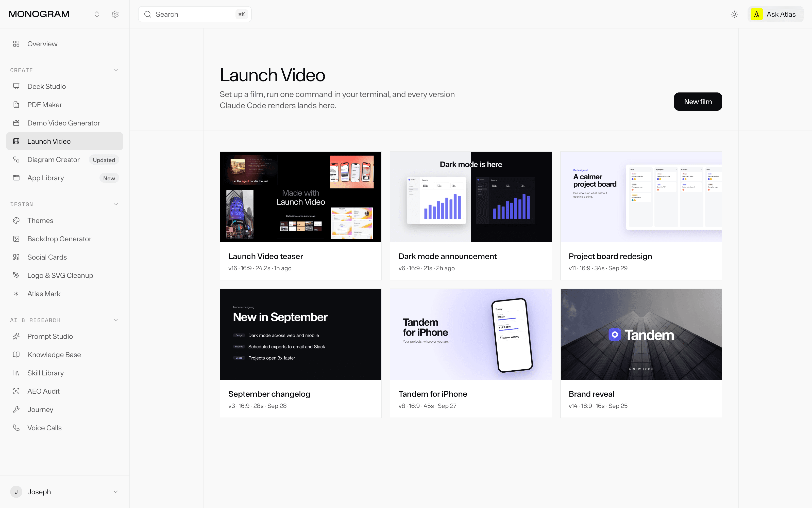
Task: Select Launch Video in the sidebar
Action: (65, 141)
